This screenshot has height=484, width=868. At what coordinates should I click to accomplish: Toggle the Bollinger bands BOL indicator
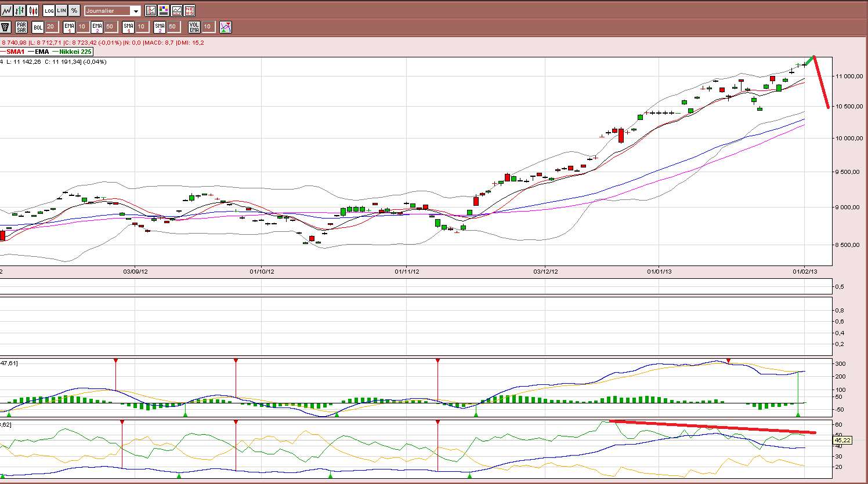click(38, 27)
